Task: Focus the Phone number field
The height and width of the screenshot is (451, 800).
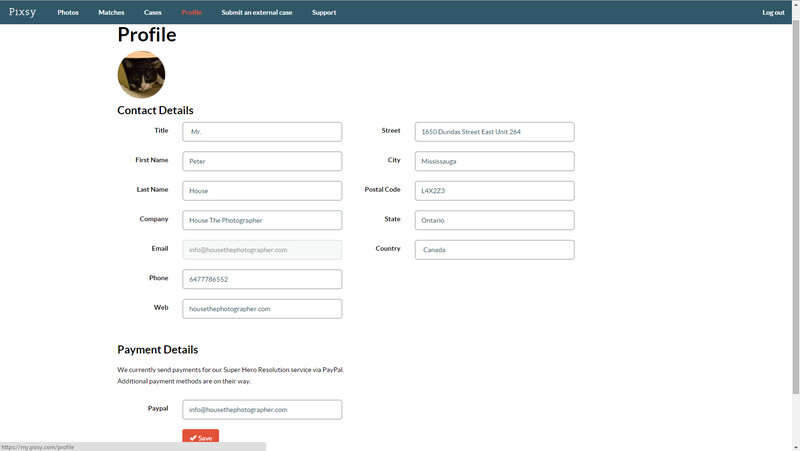Action: [262, 279]
